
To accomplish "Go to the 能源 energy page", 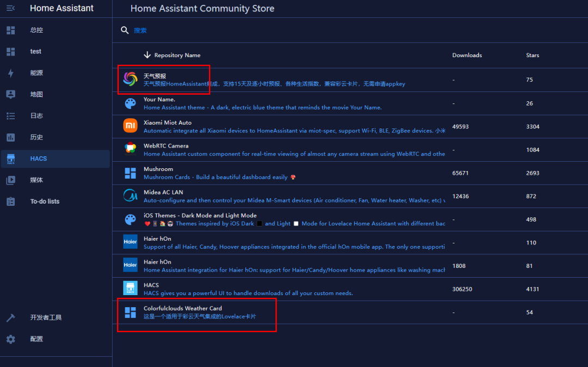I will [55, 73].
